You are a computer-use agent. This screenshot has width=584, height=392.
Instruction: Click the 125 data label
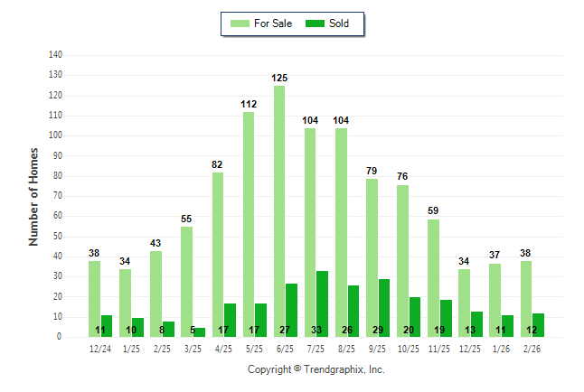(x=279, y=79)
